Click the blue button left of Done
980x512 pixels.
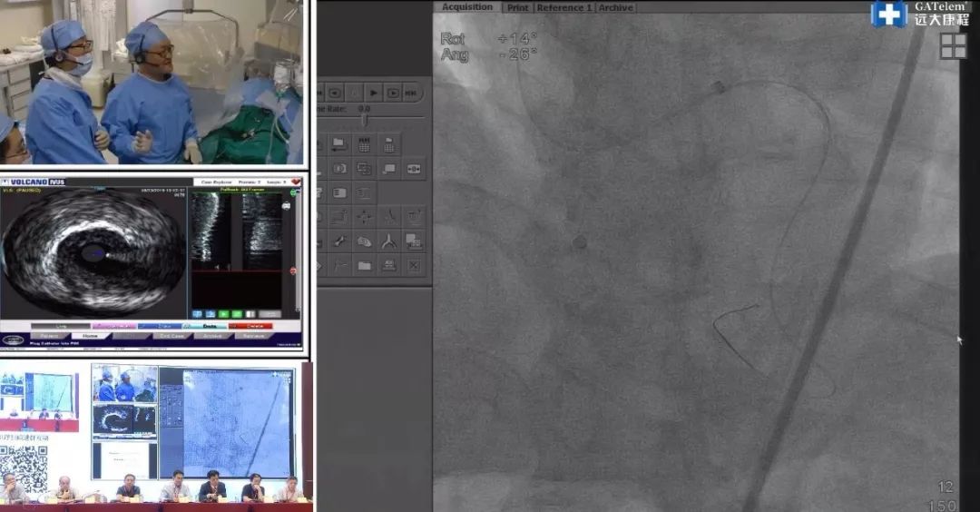pos(160,326)
